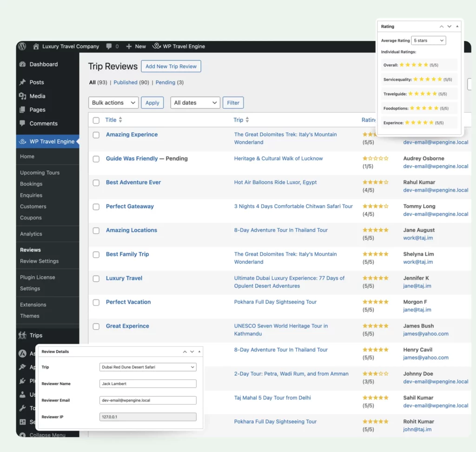Viewport: 476px width, 452px height.
Task: Click the Trips hikers icon
Action: click(22, 335)
